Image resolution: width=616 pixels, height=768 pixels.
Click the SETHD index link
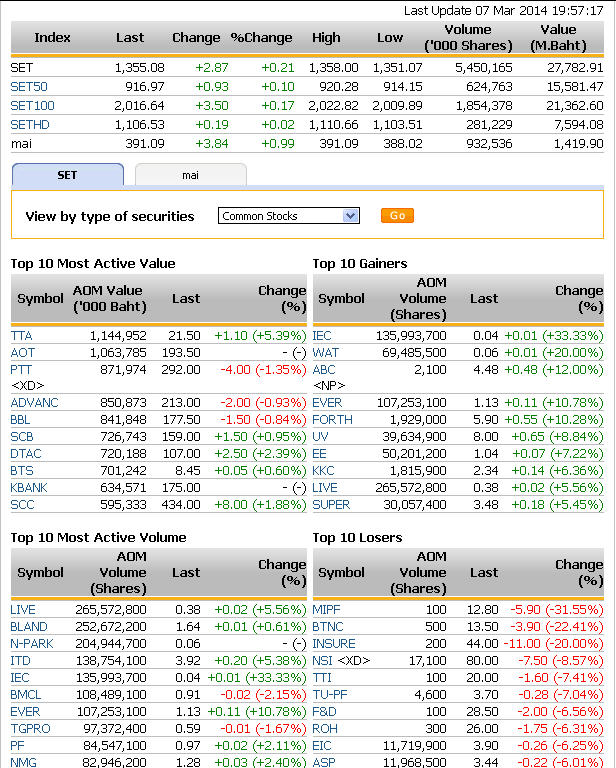pyautogui.click(x=29, y=124)
